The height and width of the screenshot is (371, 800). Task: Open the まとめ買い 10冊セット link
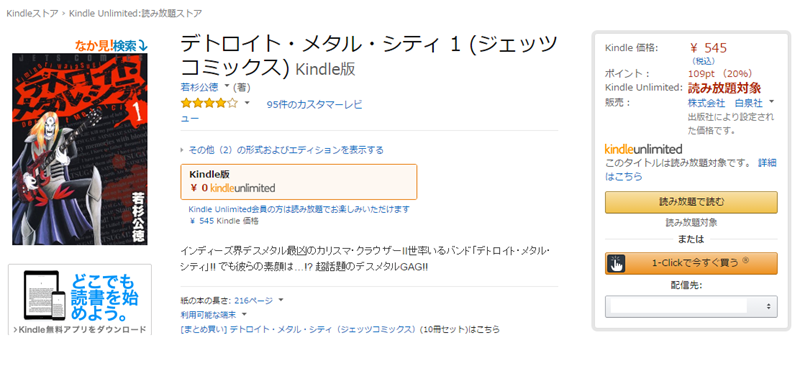[x=340, y=329]
